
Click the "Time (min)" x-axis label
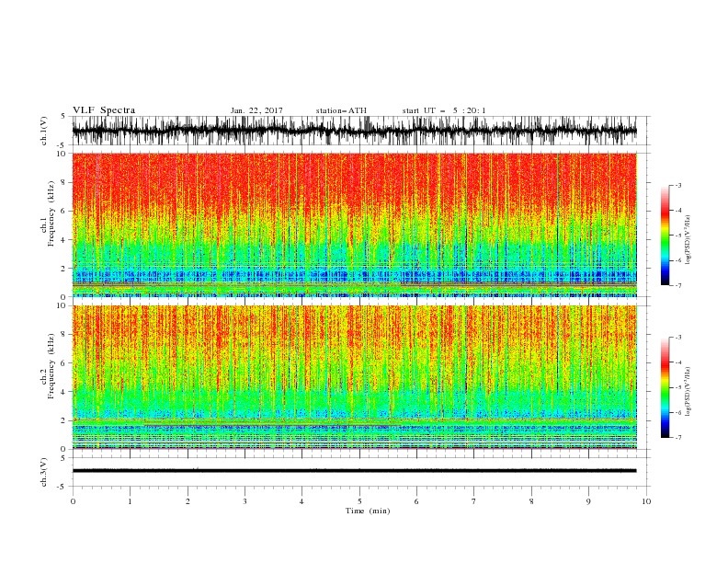(368, 511)
